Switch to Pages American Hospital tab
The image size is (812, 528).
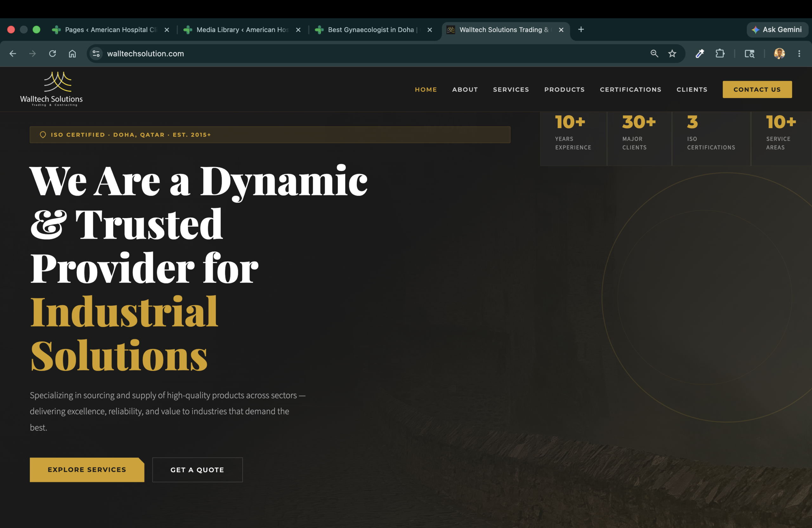111,30
